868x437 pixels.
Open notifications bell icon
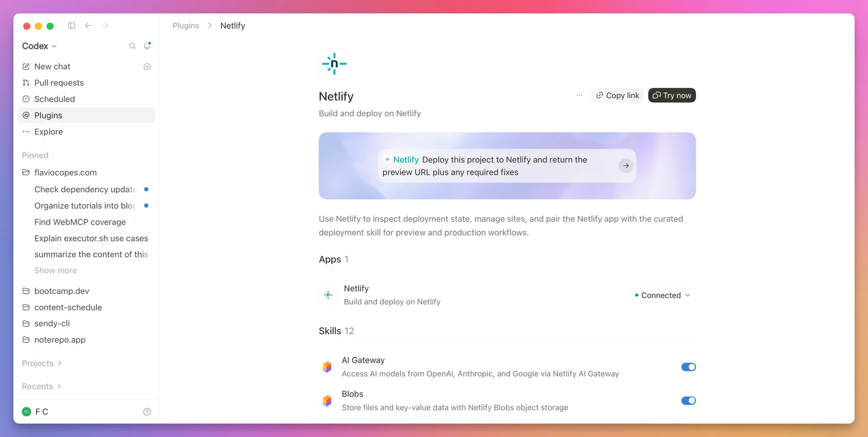point(147,46)
